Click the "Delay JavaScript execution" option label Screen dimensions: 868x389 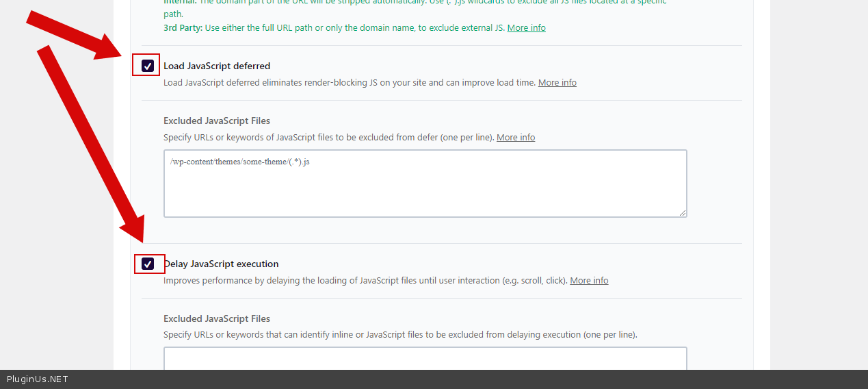(222, 264)
